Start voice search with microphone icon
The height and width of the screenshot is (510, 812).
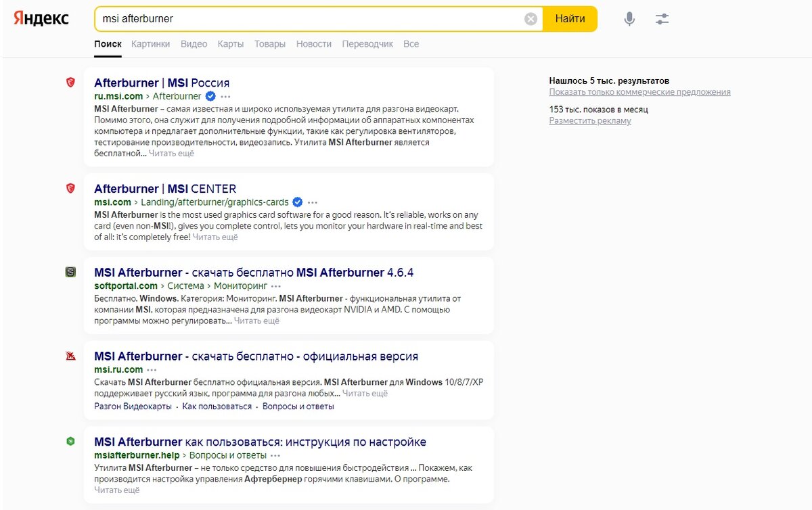pos(629,19)
